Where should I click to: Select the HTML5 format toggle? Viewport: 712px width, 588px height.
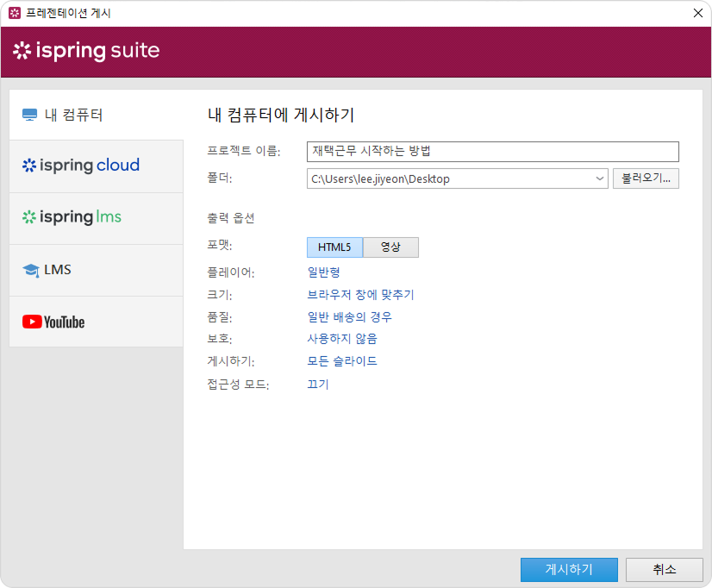(x=334, y=247)
